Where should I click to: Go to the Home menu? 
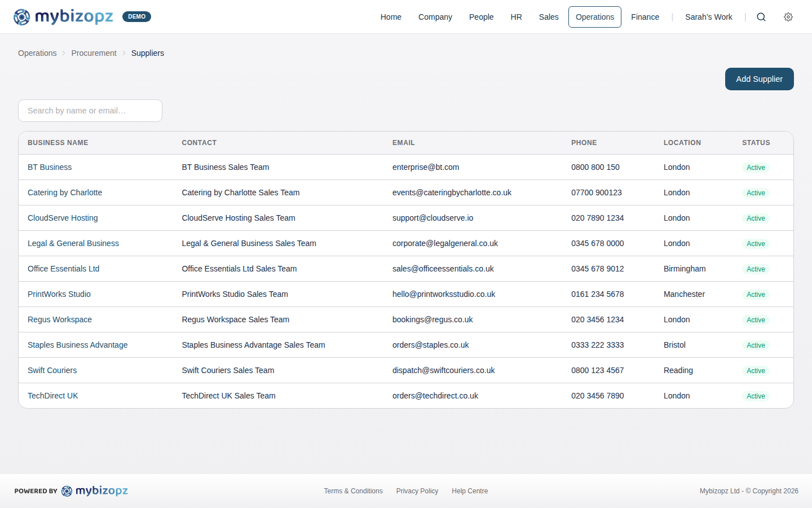click(x=391, y=17)
